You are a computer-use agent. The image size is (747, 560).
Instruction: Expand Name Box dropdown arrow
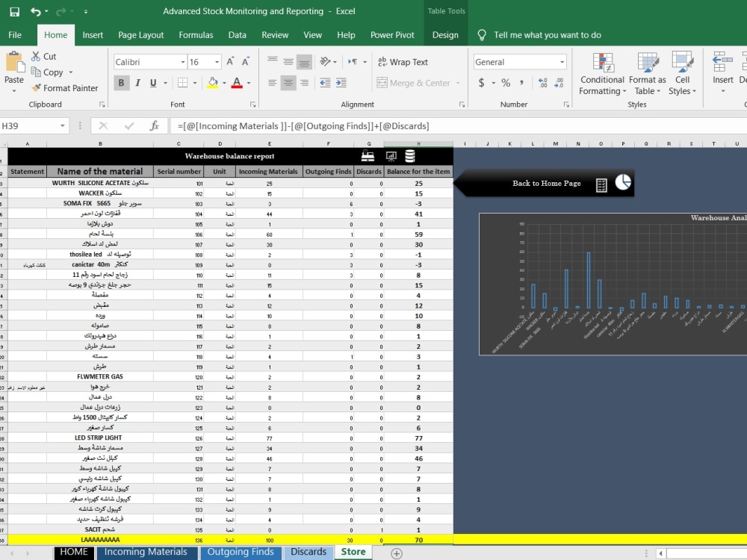(63, 125)
